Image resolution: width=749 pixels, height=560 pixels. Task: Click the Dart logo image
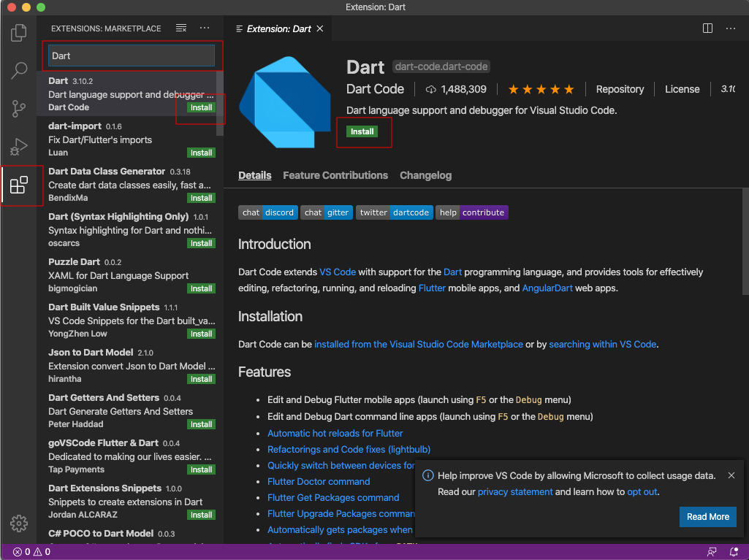click(x=285, y=102)
